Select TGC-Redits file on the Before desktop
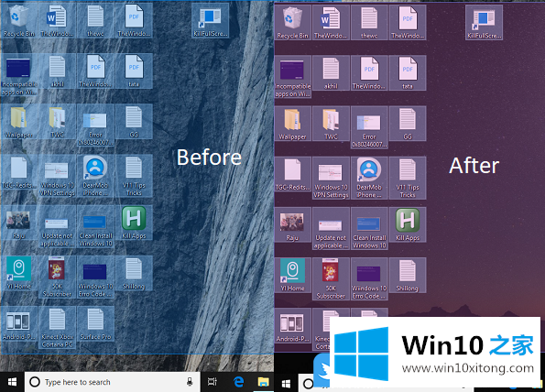Viewport: 545px width, 392px height. 18,172
